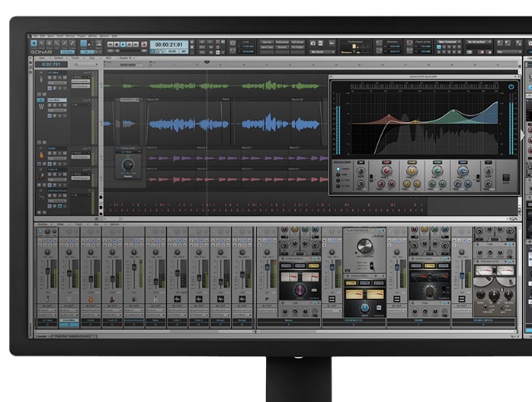
Task: Open the Main Screenset dropdown
Action: pyautogui.click(x=449, y=42)
